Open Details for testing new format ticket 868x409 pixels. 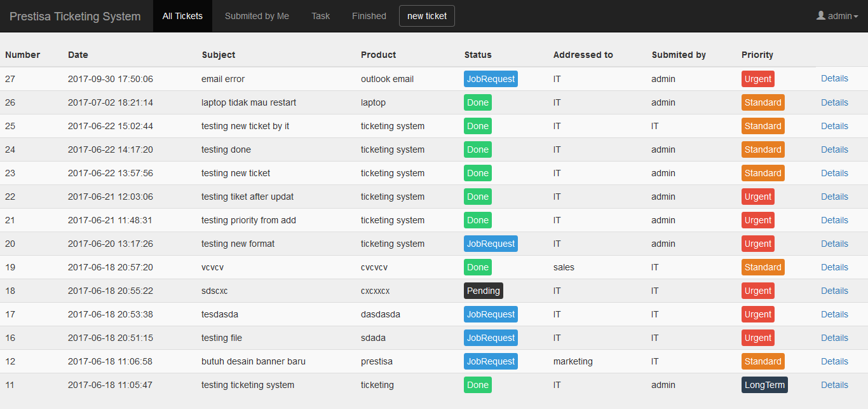click(x=834, y=244)
